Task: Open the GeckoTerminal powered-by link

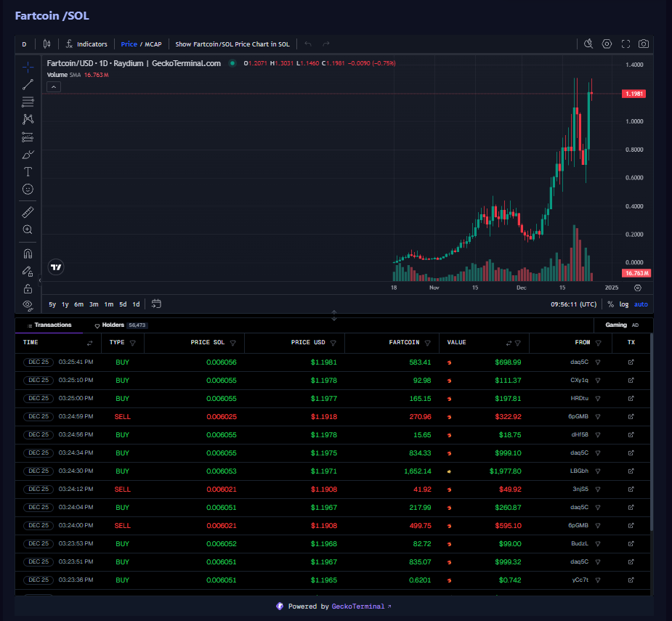Action: tap(361, 606)
